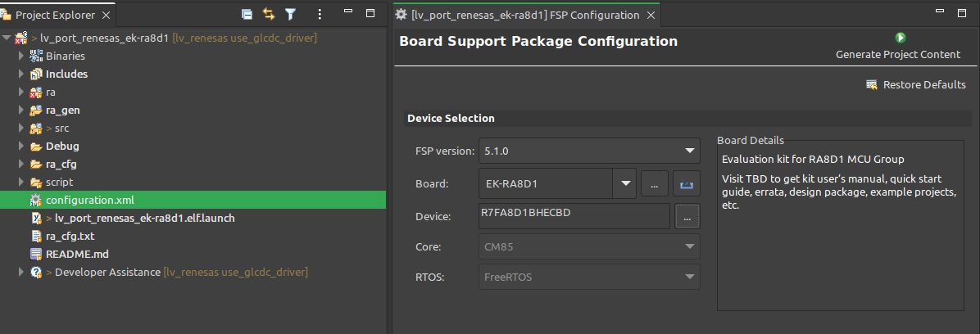Image resolution: width=980 pixels, height=334 pixels.
Task: Select README.md file
Action: 73,254
